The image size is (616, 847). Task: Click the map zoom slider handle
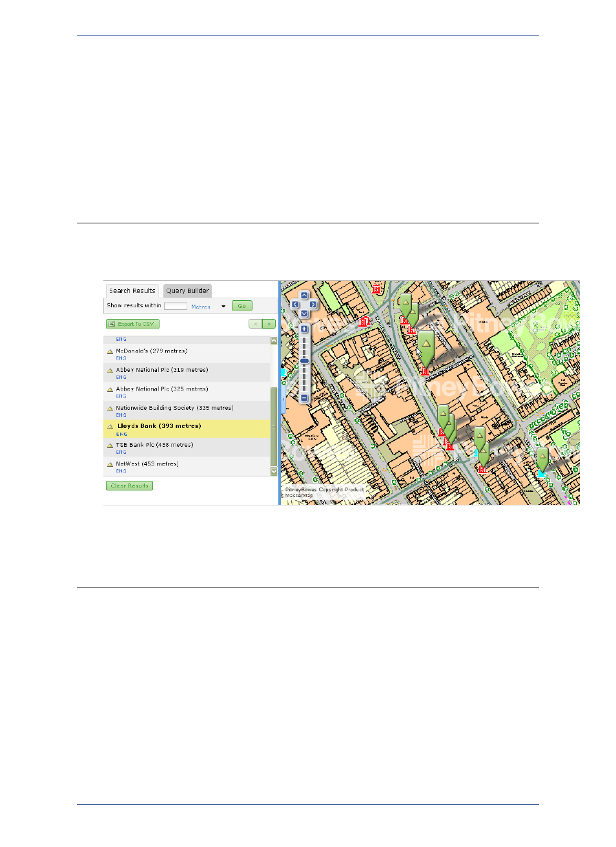(x=304, y=361)
